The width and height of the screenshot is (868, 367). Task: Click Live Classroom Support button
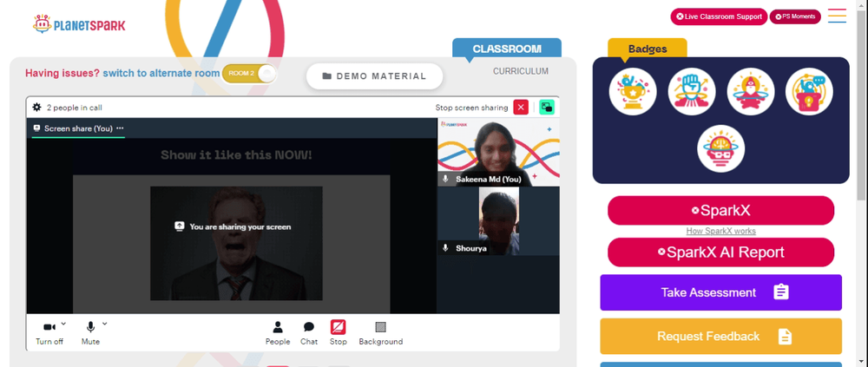point(719,16)
